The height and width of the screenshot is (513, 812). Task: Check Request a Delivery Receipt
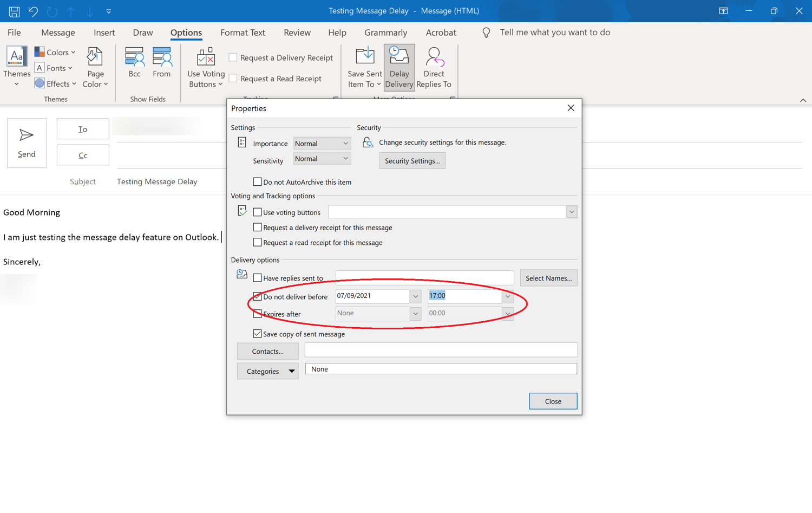(233, 57)
